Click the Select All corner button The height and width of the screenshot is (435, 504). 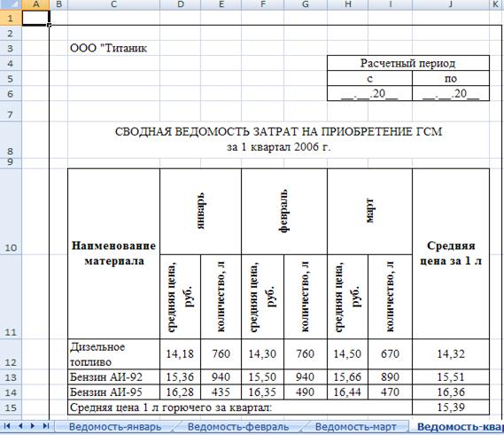[11, 4]
